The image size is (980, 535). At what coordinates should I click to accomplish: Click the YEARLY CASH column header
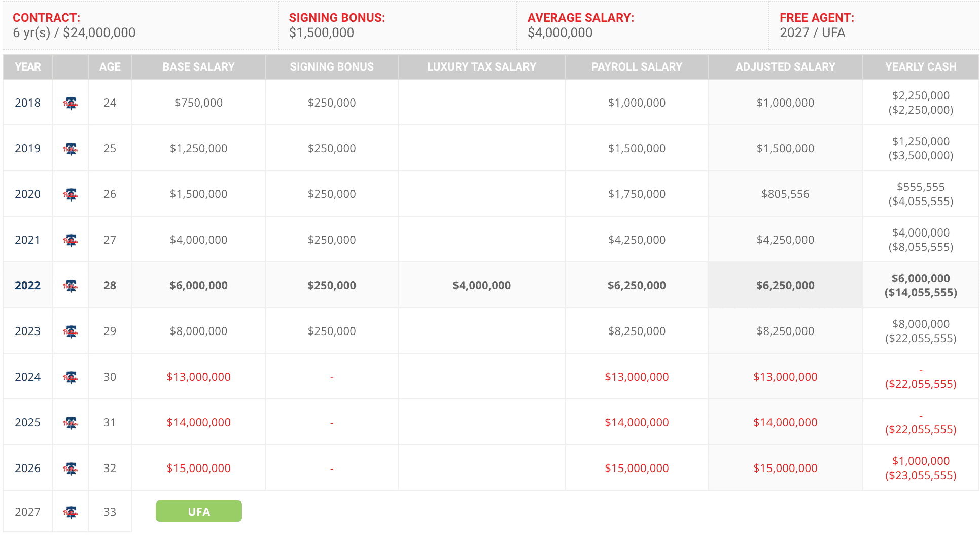(921, 67)
